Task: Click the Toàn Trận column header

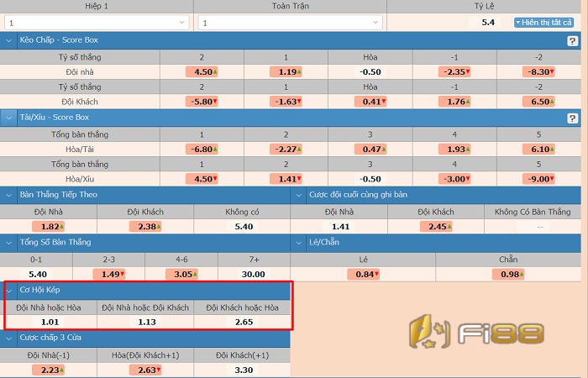Action: pos(291,6)
